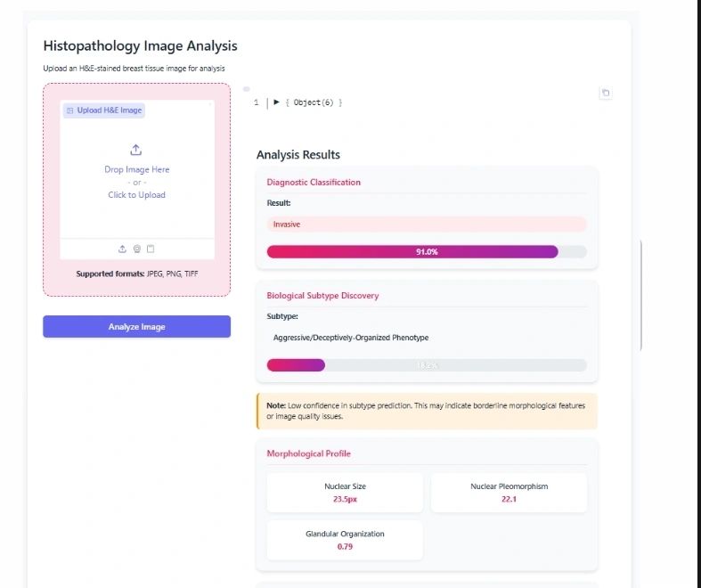
Task: Click 'Supported formats: JPEG, PNG, TIFF' text
Action: [137, 274]
